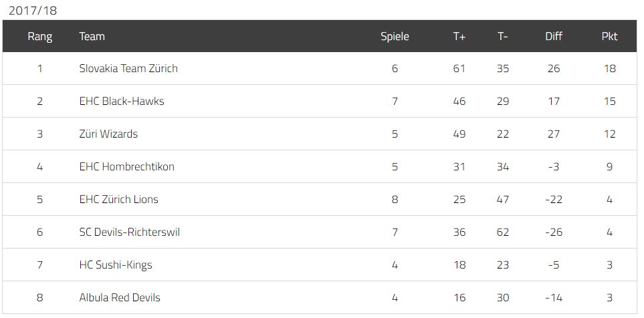Click the Team column header
644x318 pixels.
click(x=92, y=37)
